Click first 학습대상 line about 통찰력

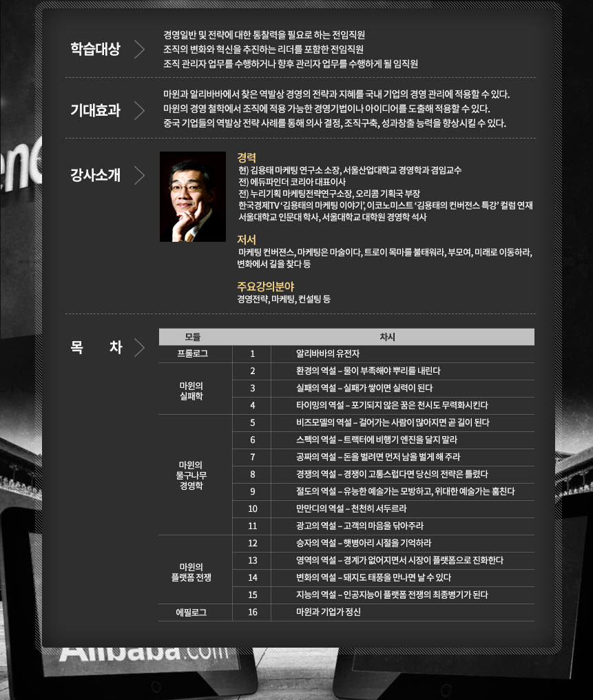click(x=264, y=35)
